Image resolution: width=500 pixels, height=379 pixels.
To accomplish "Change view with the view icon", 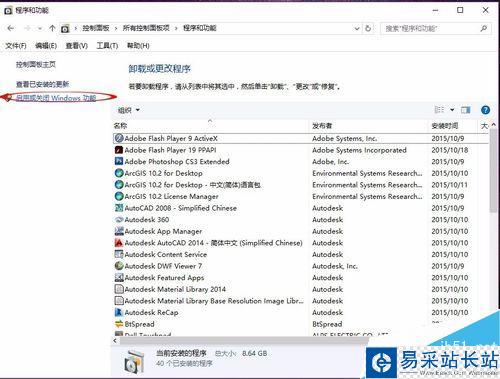I will pyautogui.click(x=439, y=110).
